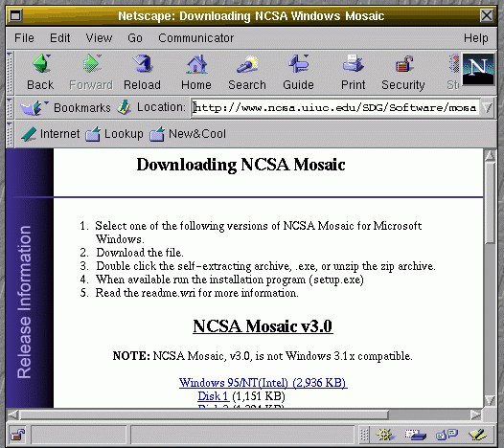Screen dimensions: 504x448
Task: Click the 'Download the file.' list item
Action: (140, 253)
